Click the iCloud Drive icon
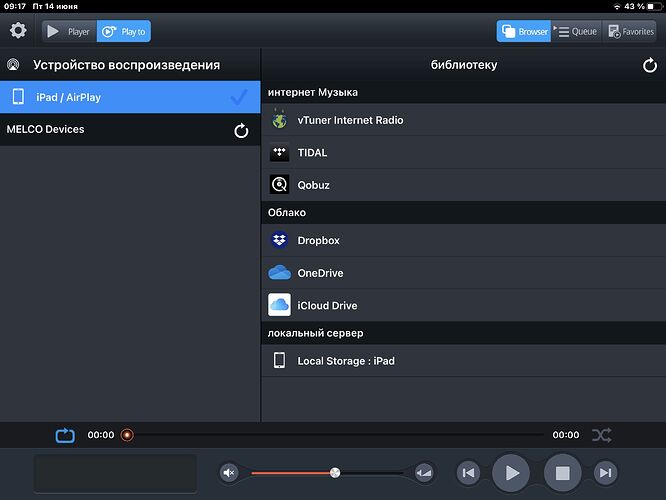 [279, 305]
